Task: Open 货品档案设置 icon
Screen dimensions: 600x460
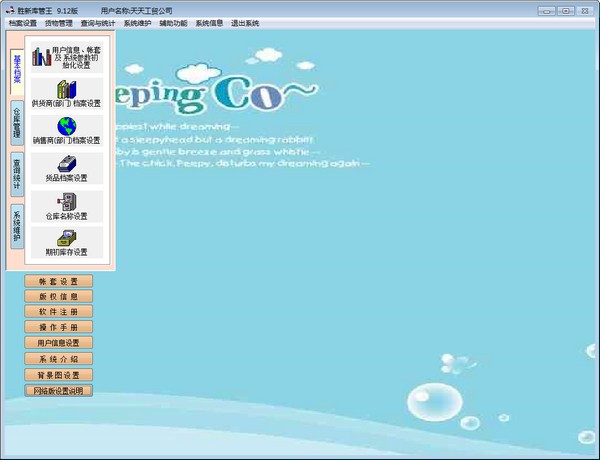Action: click(67, 164)
